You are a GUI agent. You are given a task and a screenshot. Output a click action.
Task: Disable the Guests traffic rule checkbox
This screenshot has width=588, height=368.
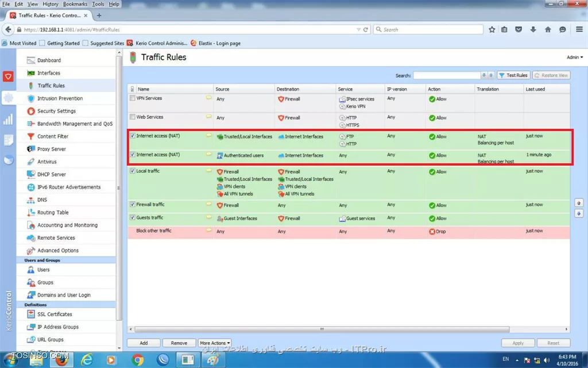(x=133, y=217)
